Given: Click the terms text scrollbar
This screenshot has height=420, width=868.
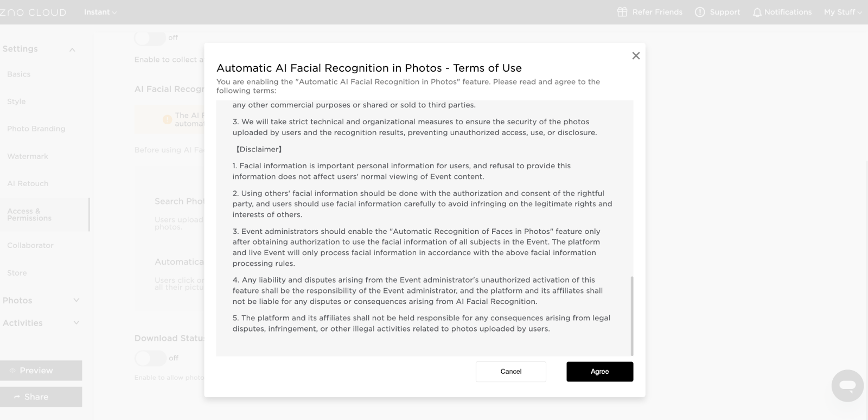Looking at the screenshot, I should [632, 315].
